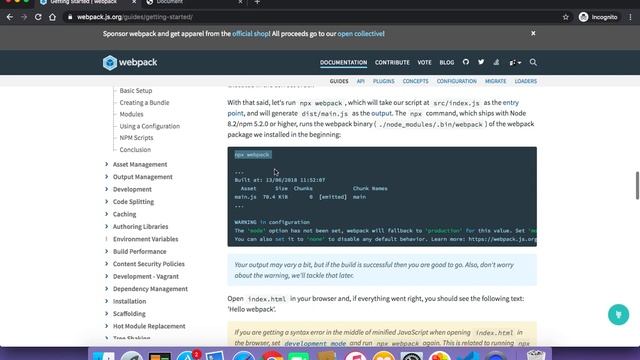Open the language selector dropdown
The width and height of the screenshot is (640, 360).
point(515,62)
